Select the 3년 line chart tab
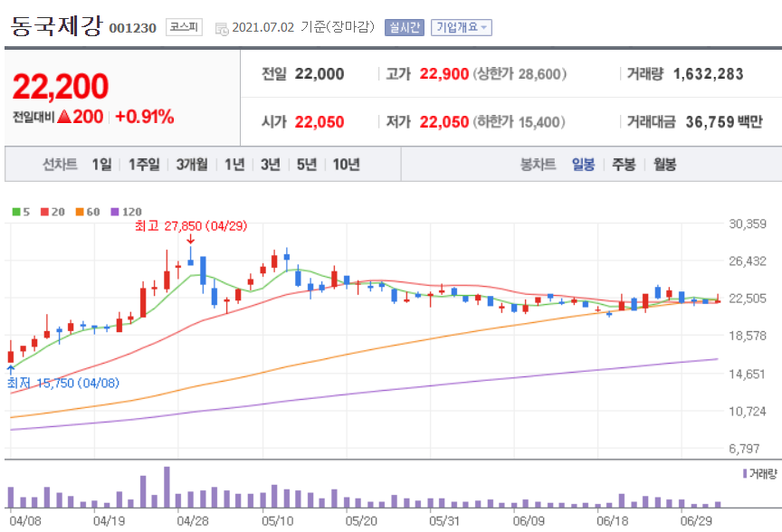 tap(271, 164)
